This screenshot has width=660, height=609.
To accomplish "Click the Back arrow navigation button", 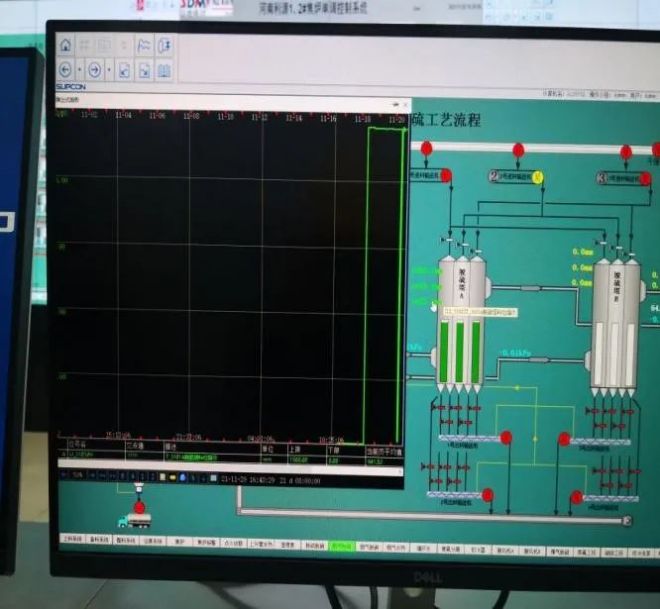I will [x=66, y=70].
